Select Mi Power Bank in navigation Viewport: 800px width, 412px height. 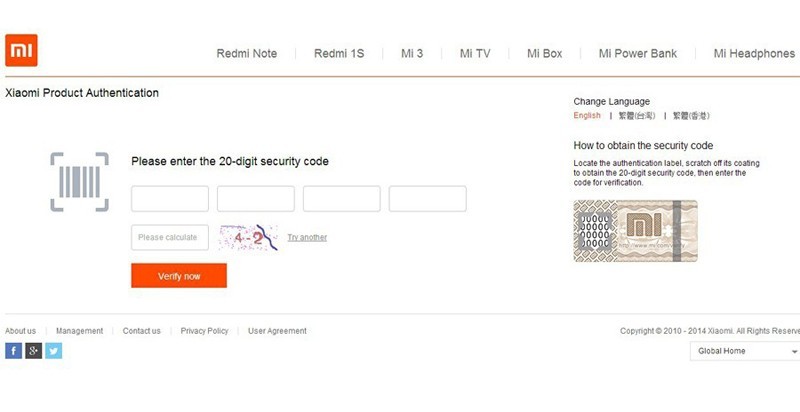tap(638, 54)
